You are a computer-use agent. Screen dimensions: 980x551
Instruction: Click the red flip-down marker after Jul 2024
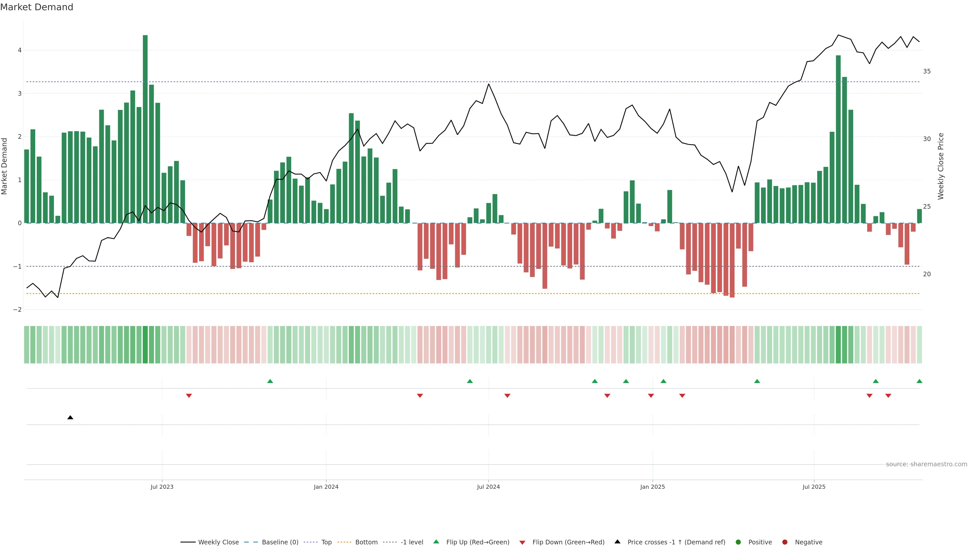pos(507,396)
